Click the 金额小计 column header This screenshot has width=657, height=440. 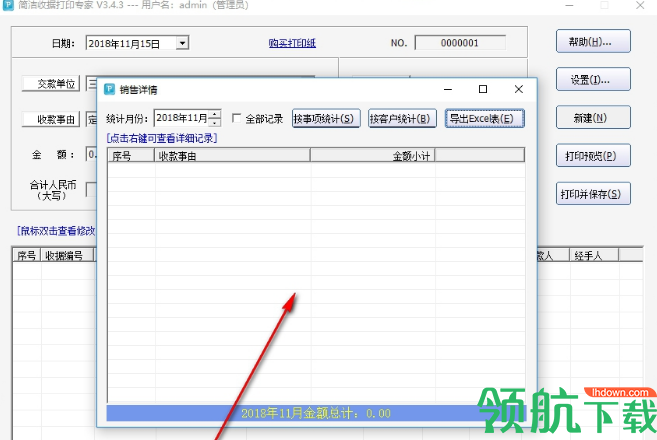[372, 156]
